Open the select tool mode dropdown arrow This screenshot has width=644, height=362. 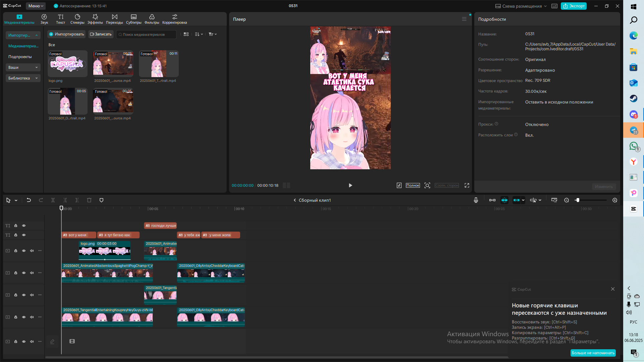(x=16, y=200)
